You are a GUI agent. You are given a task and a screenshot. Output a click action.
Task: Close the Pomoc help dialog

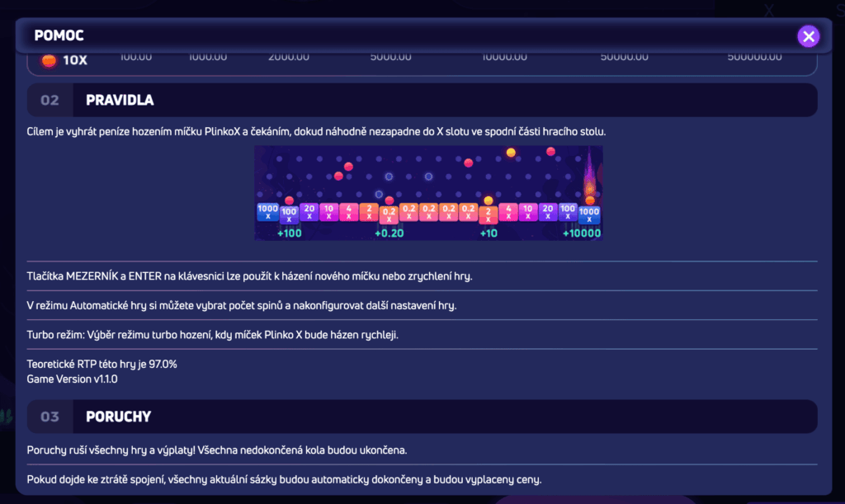point(808,36)
